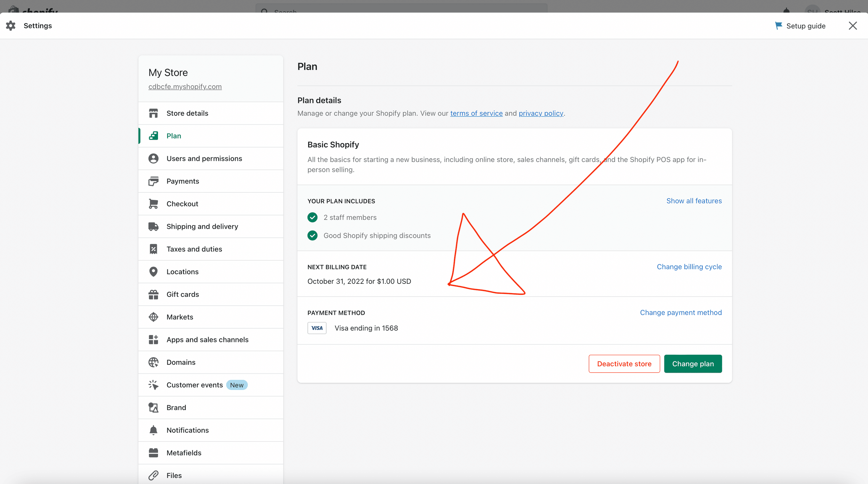Screen dimensions: 868x484
Task: Click the Markets globe icon
Action: (153, 317)
